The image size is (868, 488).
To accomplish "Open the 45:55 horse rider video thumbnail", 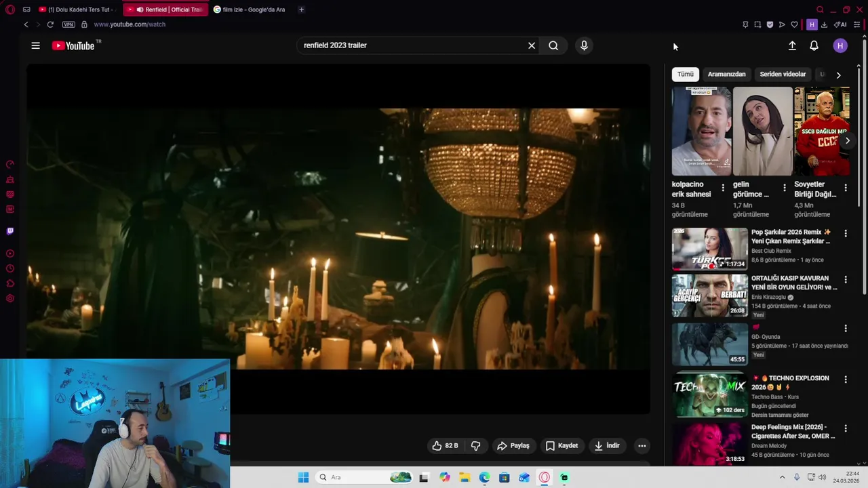I will [709, 344].
